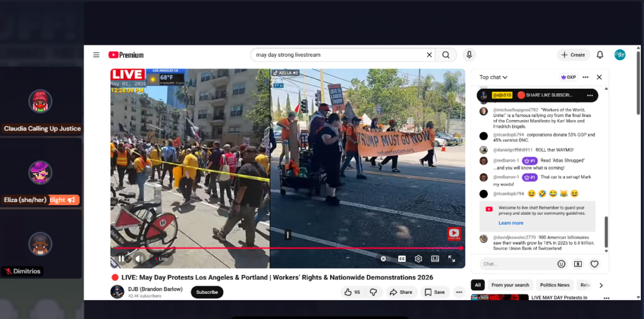The image size is (644, 319).
Task: Open the YouTube hamburger guide menu
Action: (x=96, y=55)
